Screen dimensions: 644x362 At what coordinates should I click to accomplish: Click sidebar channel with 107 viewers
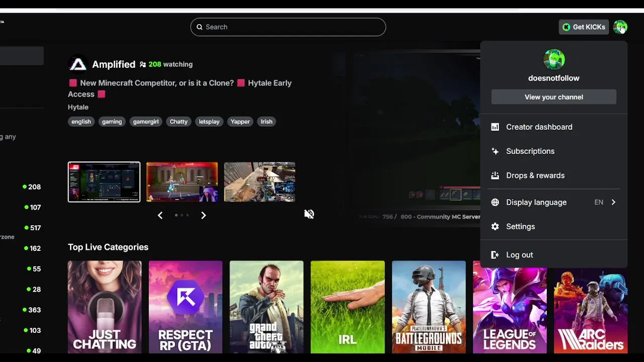point(22,207)
